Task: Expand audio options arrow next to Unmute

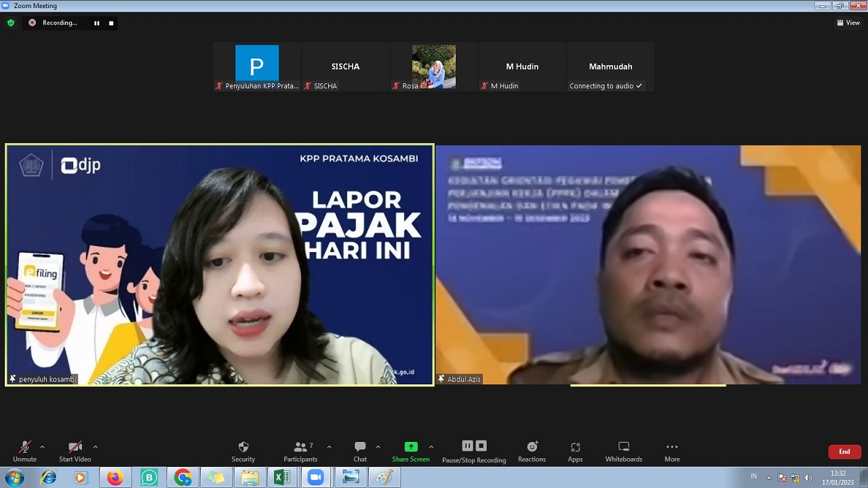Action: pyautogui.click(x=42, y=447)
